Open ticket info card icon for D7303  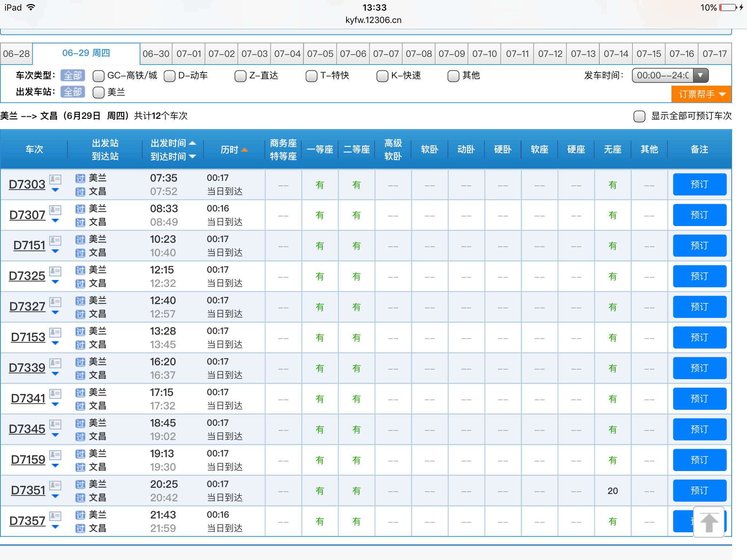coord(55,179)
